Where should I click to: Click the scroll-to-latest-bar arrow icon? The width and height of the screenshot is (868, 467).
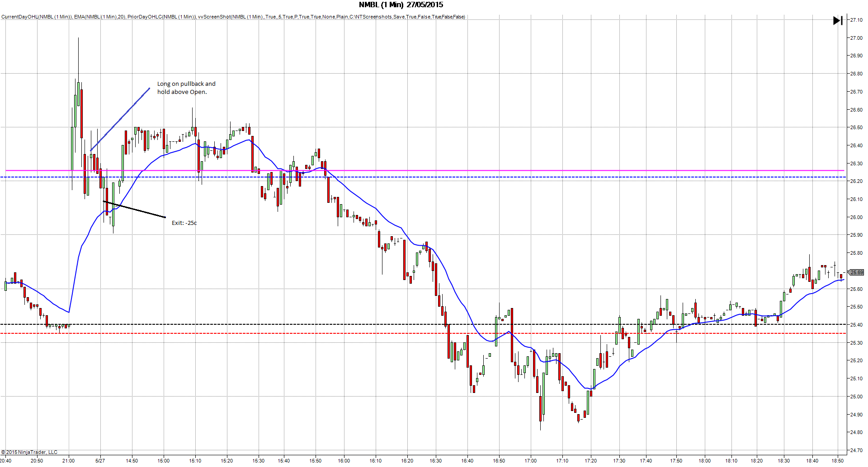838,20
